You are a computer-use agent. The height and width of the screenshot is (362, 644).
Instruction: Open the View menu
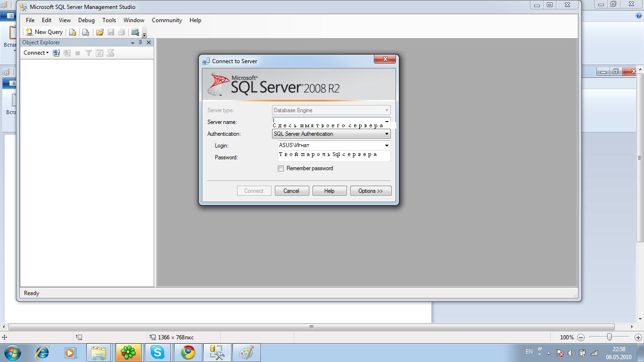pyautogui.click(x=65, y=20)
